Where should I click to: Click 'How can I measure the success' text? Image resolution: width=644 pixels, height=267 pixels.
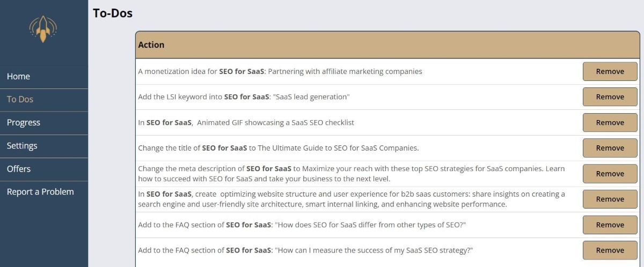tap(374, 250)
